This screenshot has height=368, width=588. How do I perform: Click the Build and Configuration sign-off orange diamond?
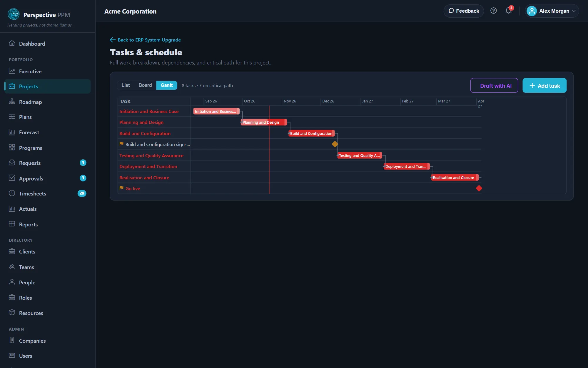click(335, 144)
